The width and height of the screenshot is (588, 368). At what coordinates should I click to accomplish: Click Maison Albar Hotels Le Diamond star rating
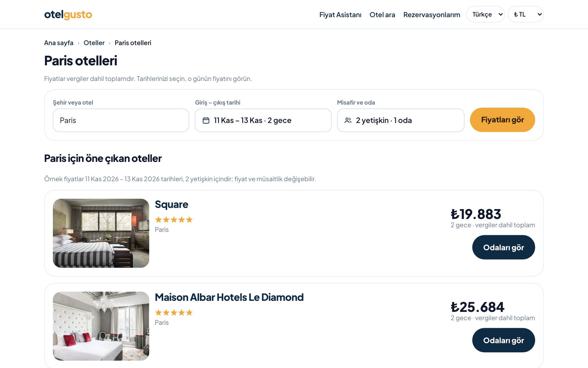pyautogui.click(x=174, y=312)
